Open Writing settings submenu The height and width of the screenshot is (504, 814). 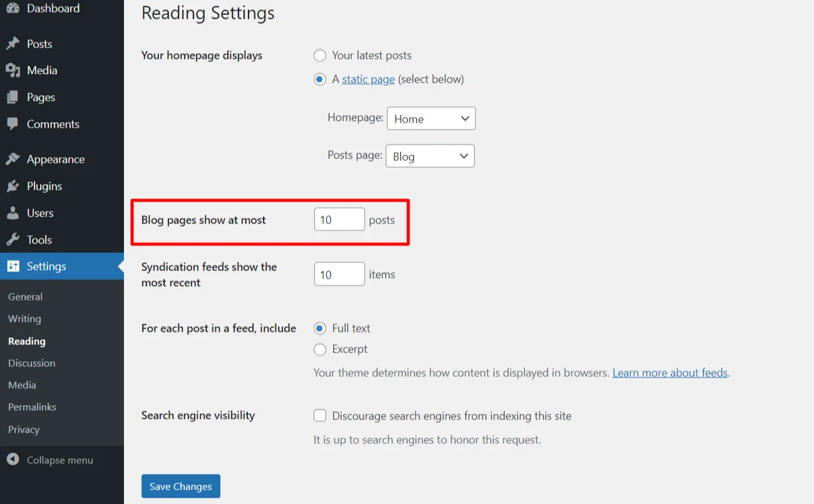[24, 319]
